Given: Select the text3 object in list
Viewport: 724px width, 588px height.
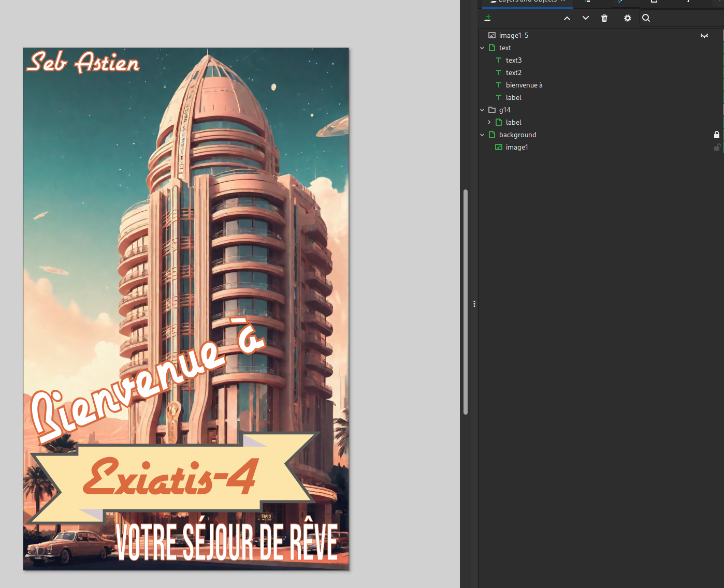Looking at the screenshot, I should (x=514, y=60).
